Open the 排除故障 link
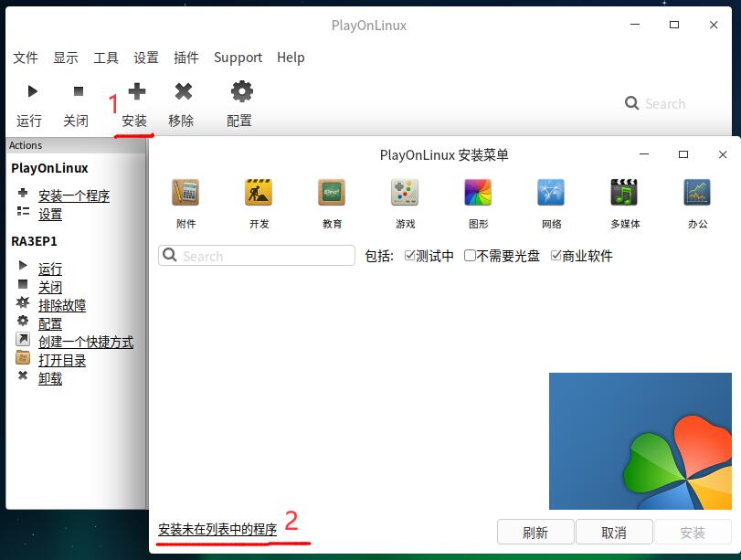The width and height of the screenshot is (741, 560). tap(62, 305)
